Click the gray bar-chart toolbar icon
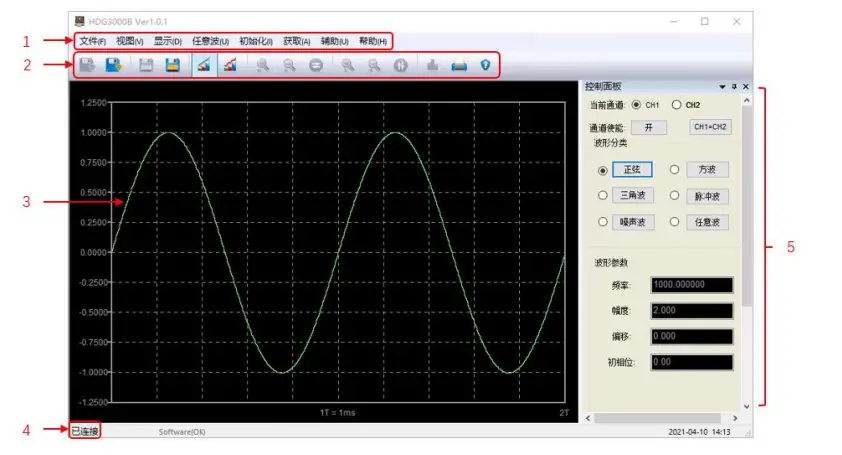Viewport: 842px width, 455px height. point(432,66)
